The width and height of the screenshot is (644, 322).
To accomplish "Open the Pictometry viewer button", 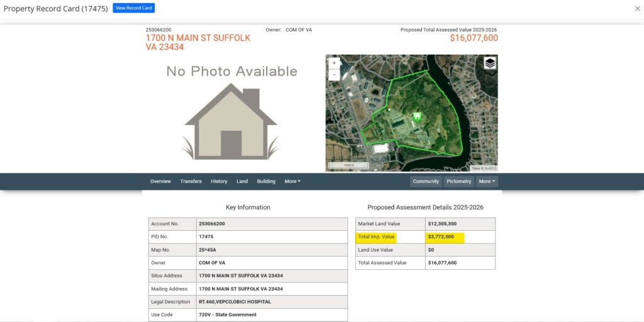I will pos(458,181).
